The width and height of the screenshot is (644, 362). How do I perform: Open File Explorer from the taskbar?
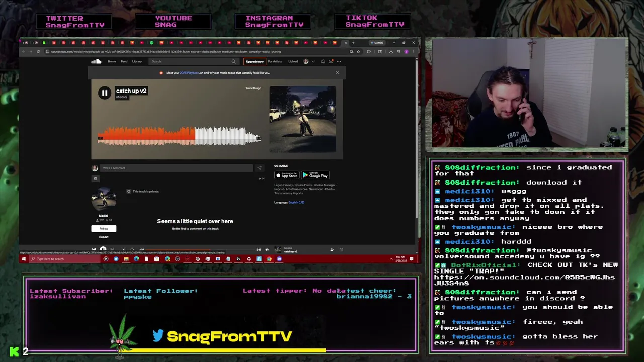126,259
